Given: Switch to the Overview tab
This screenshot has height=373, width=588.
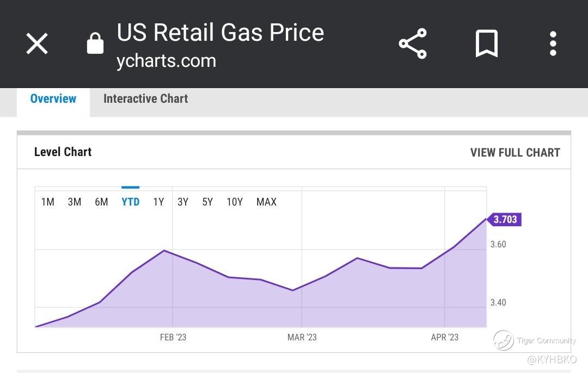Looking at the screenshot, I should pos(53,99).
